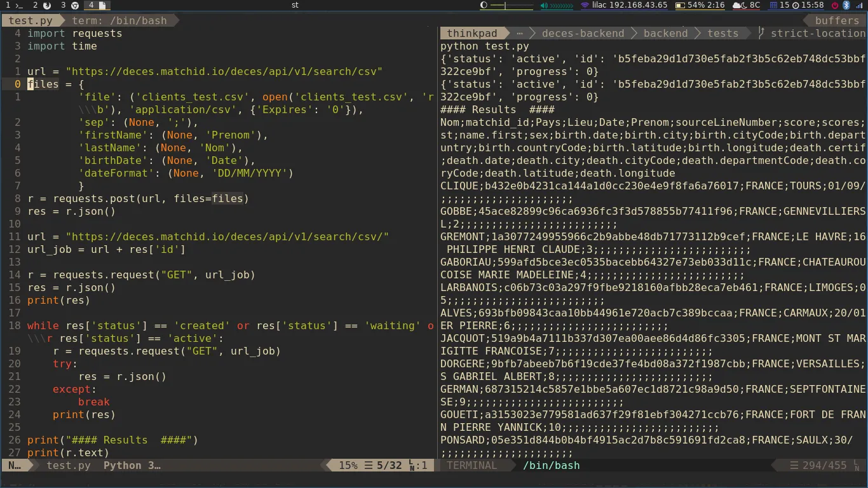
Task: Click the 'st' window title
Action: [x=295, y=5]
